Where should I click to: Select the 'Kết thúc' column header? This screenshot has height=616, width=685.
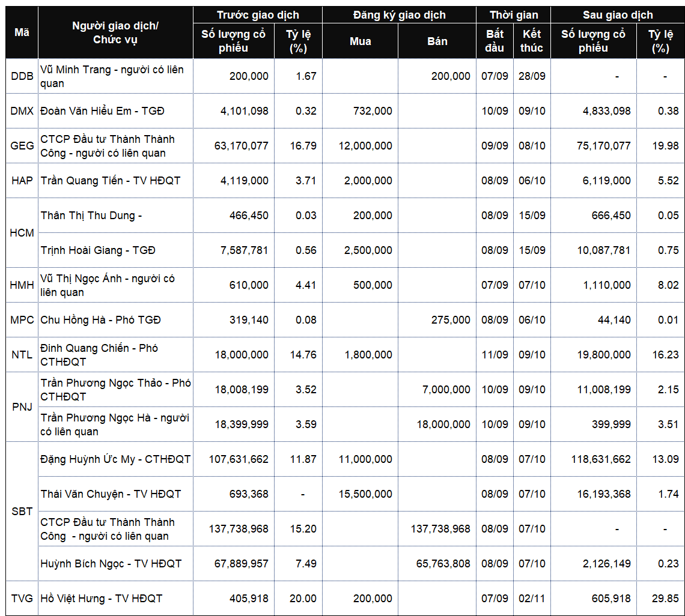click(x=532, y=41)
